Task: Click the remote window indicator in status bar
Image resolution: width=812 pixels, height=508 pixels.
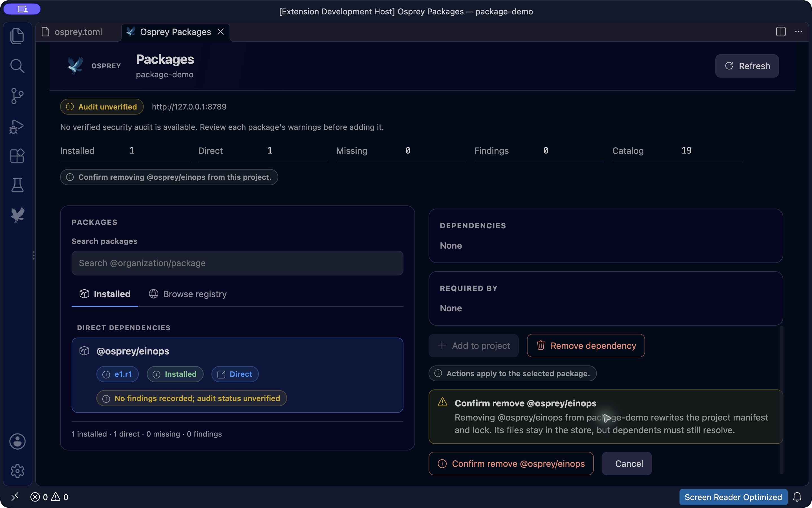Action: (15, 497)
